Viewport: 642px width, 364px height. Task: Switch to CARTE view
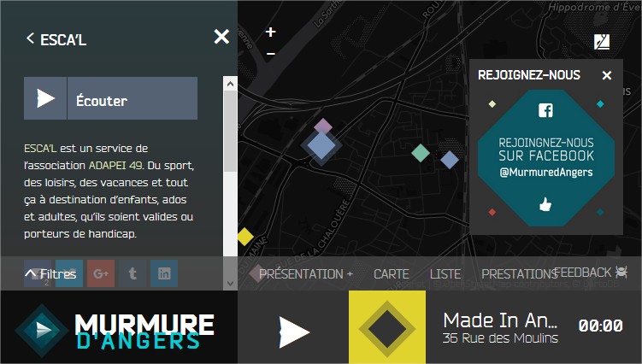(x=391, y=274)
